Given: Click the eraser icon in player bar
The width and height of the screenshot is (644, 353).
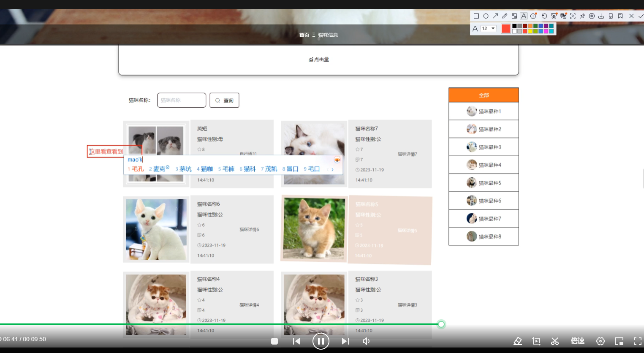Looking at the screenshot, I should point(518,341).
